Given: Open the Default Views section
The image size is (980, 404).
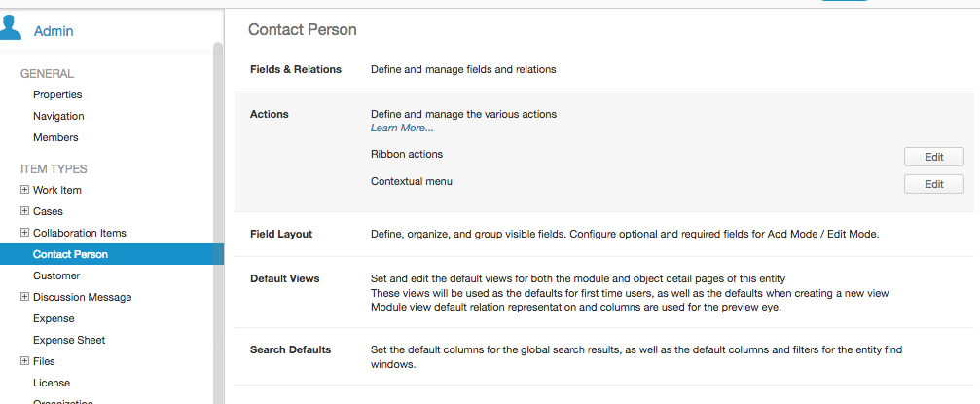Looking at the screenshot, I should (284, 278).
